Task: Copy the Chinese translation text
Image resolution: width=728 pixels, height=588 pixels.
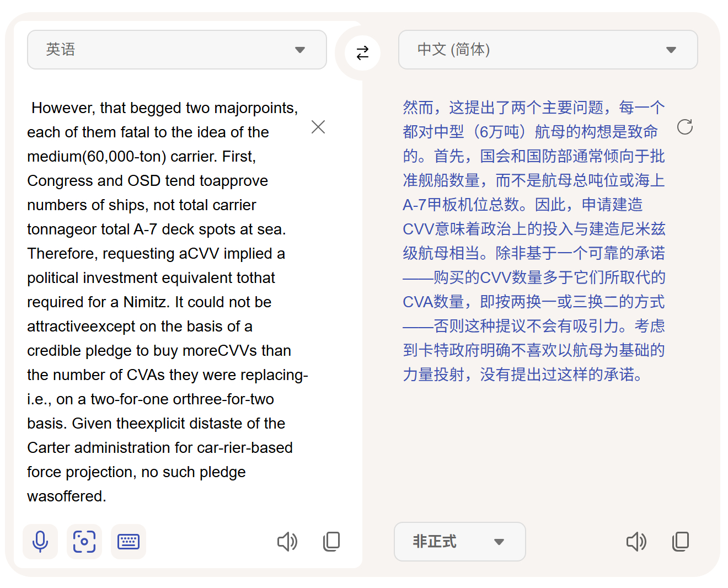Action: point(681,542)
